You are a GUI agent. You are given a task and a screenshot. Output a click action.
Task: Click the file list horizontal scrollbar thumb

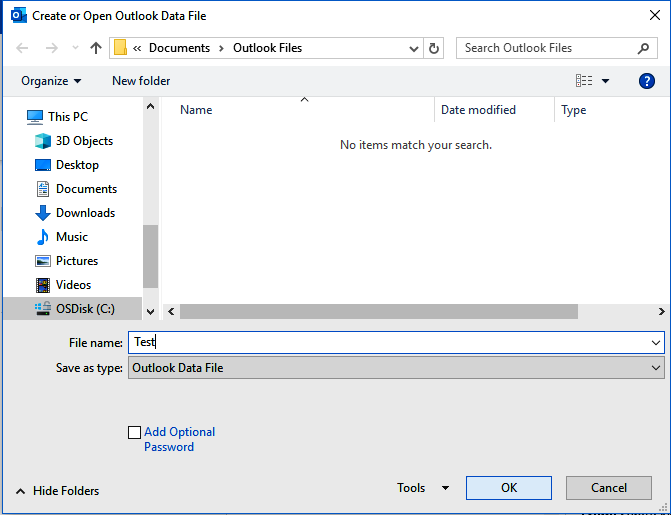[x=379, y=312]
